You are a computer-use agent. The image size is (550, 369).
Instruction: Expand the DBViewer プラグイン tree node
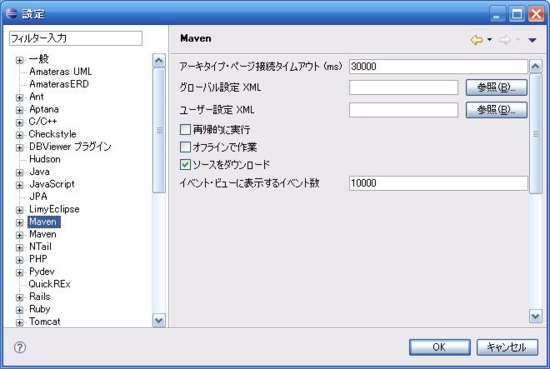click(20, 147)
